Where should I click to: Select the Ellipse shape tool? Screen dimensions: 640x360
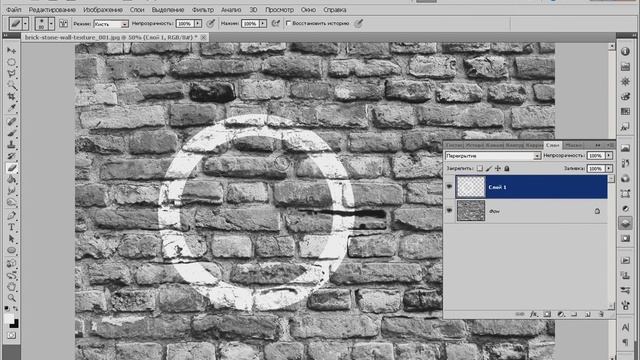[11, 250]
